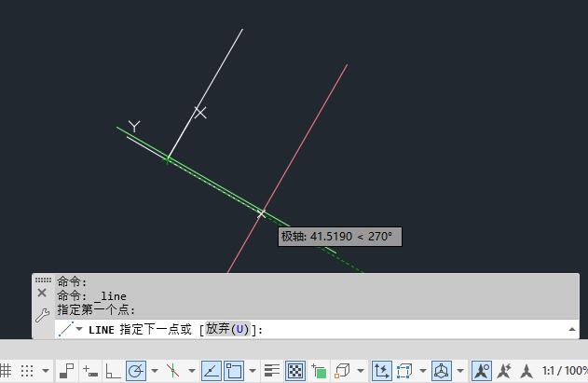Image resolution: width=588 pixels, height=383 pixels.
Task: Open the object snap modes dropdown
Action: click(253, 371)
